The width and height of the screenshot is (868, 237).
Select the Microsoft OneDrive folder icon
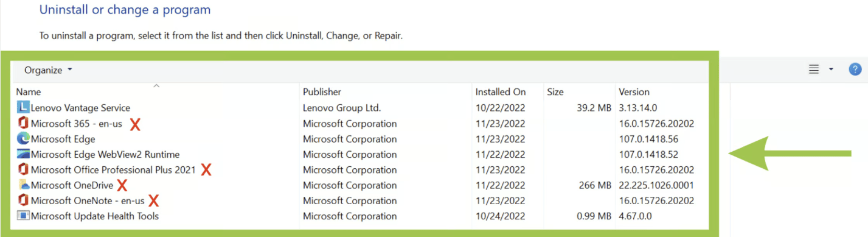(23, 185)
